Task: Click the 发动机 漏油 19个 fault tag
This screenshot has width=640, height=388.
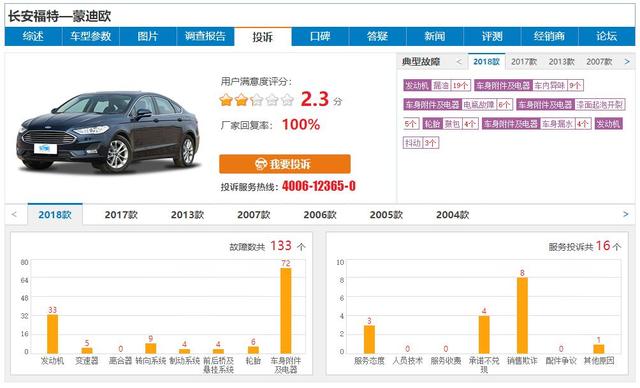Action: [437, 86]
